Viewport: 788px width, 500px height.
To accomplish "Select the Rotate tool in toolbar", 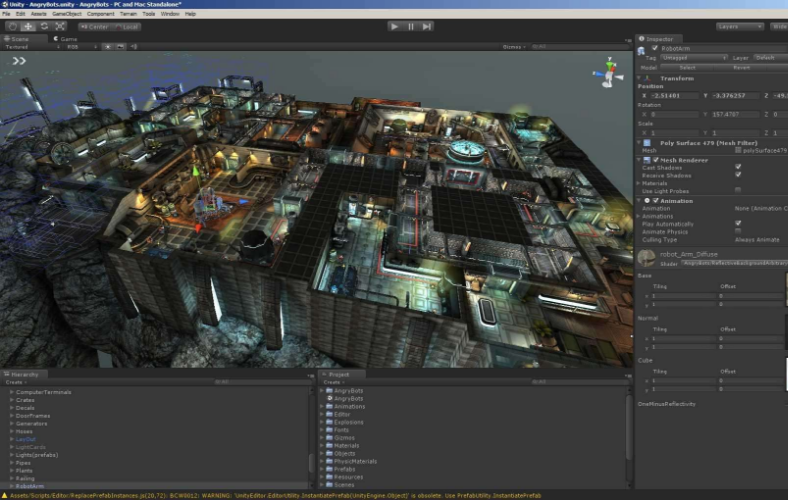I will click(x=46, y=26).
